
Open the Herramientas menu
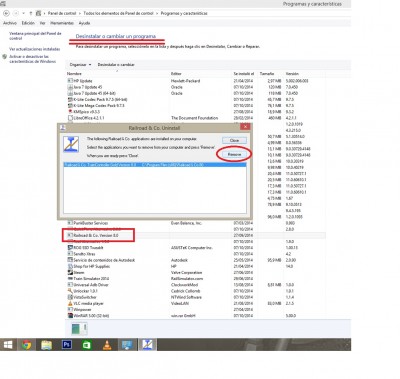coord(62,23)
